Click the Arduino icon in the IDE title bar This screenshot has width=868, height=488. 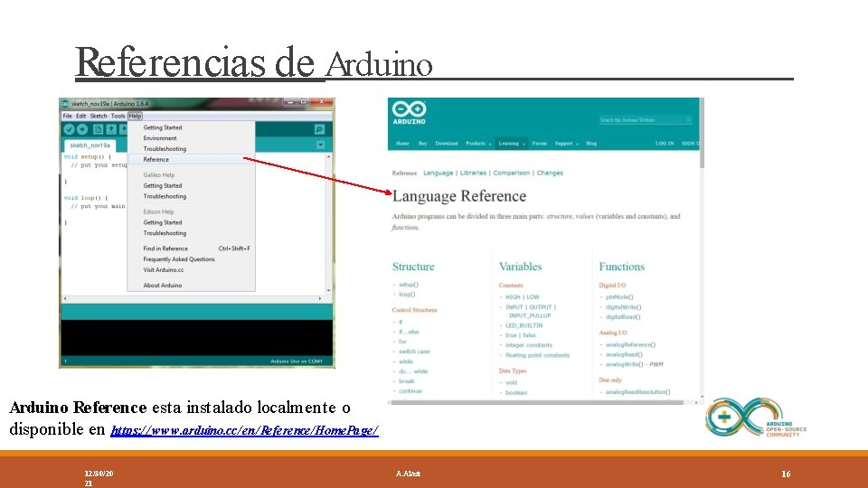[65, 103]
